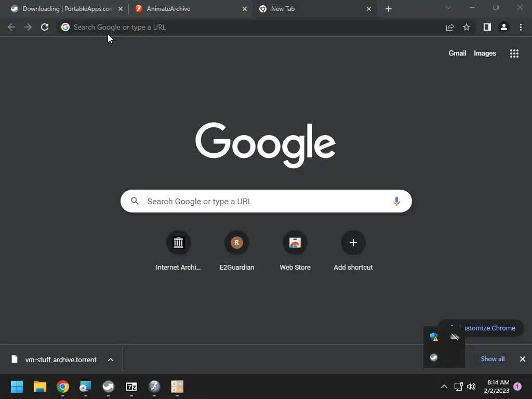Switch to the AnimateArchive tab

[x=191, y=9]
